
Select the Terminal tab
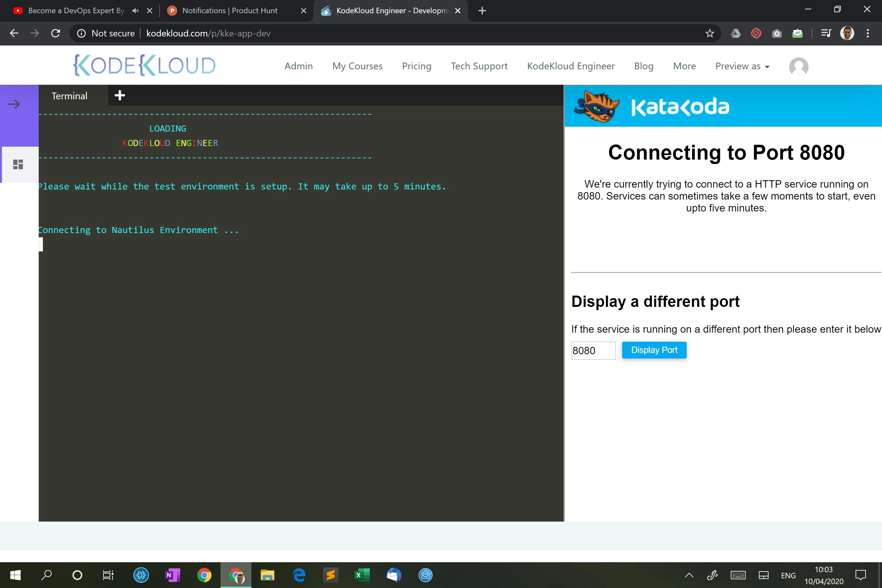click(69, 96)
